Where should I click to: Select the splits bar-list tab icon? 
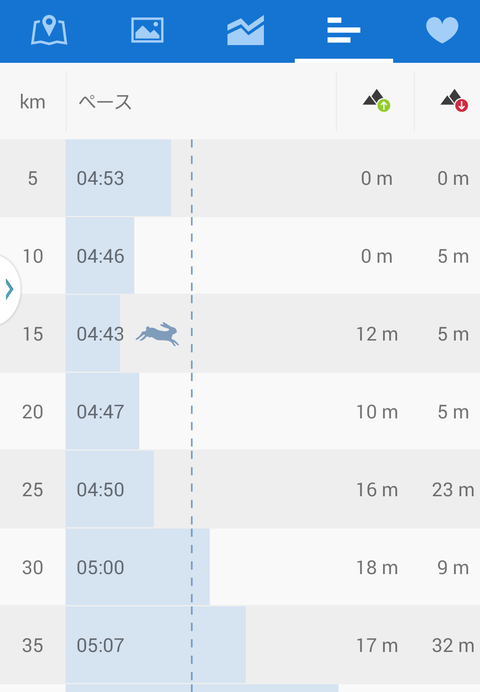click(344, 30)
